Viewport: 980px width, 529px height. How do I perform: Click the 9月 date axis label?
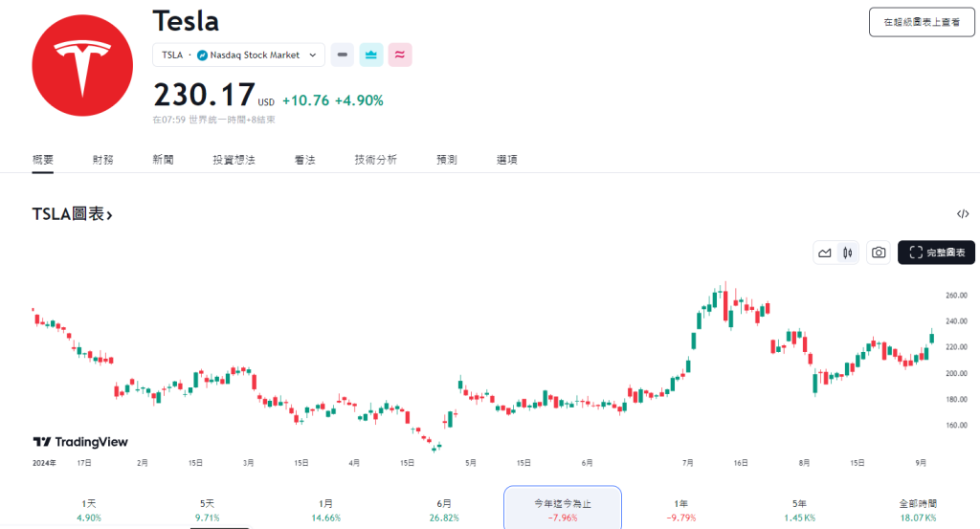click(921, 463)
